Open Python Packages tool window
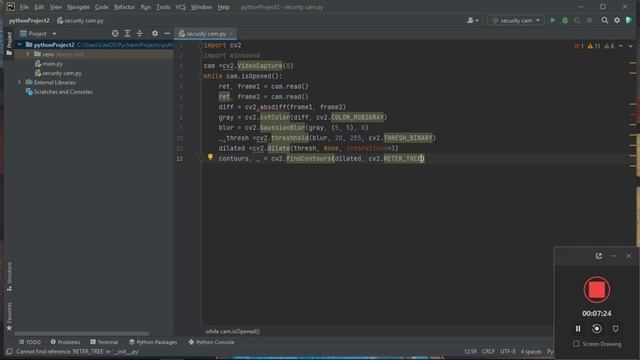This screenshot has width=640, height=360. point(153,342)
